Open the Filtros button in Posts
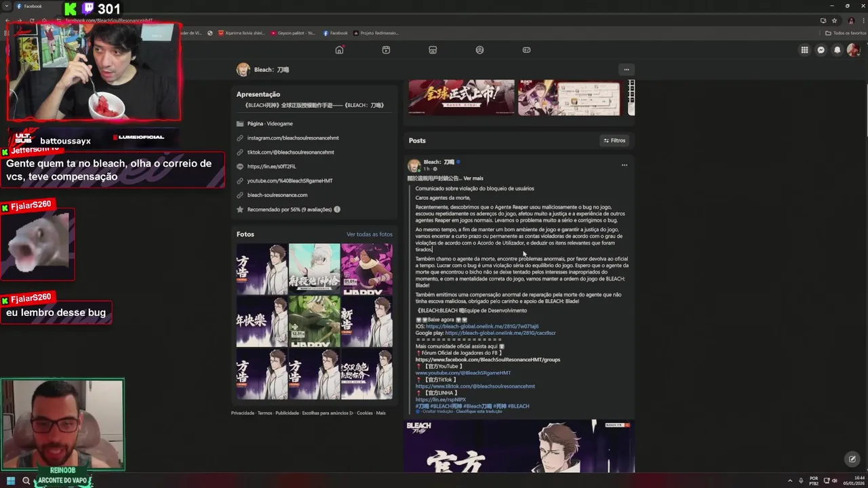Image resolution: width=868 pixels, height=488 pixels. pyautogui.click(x=614, y=140)
